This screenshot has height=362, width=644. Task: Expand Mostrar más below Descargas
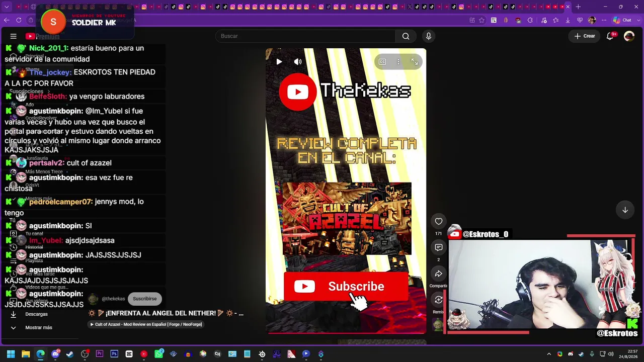coord(39,327)
